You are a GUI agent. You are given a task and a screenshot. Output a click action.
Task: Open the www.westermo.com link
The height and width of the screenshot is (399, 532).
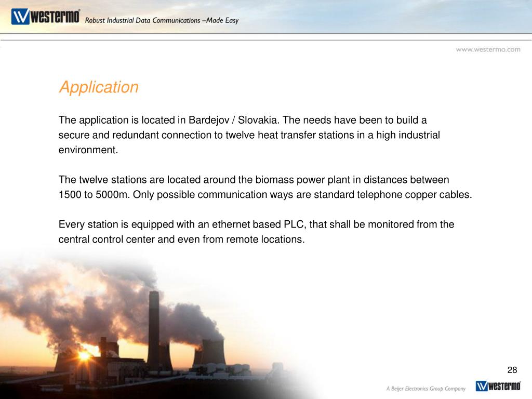488,49
